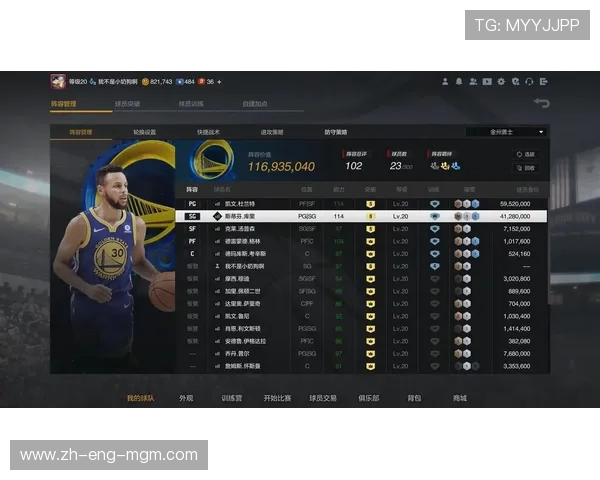The height and width of the screenshot is (480, 600).
Task: Click the blue lineup bond icon
Action: (455, 166)
